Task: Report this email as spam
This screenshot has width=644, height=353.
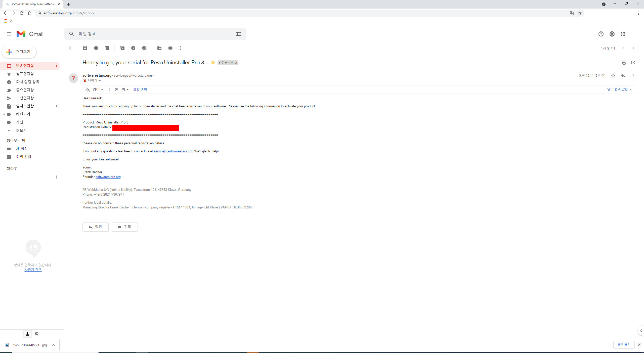Action: [96, 48]
